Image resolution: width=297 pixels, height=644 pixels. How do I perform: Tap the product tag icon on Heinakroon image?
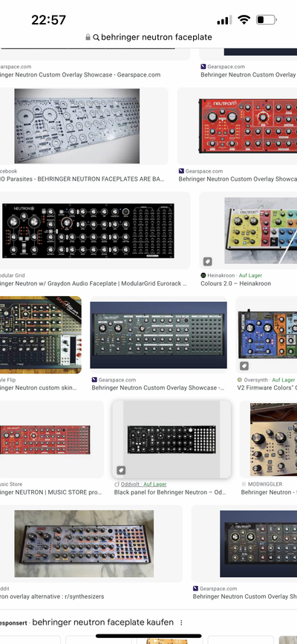pos(208,261)
